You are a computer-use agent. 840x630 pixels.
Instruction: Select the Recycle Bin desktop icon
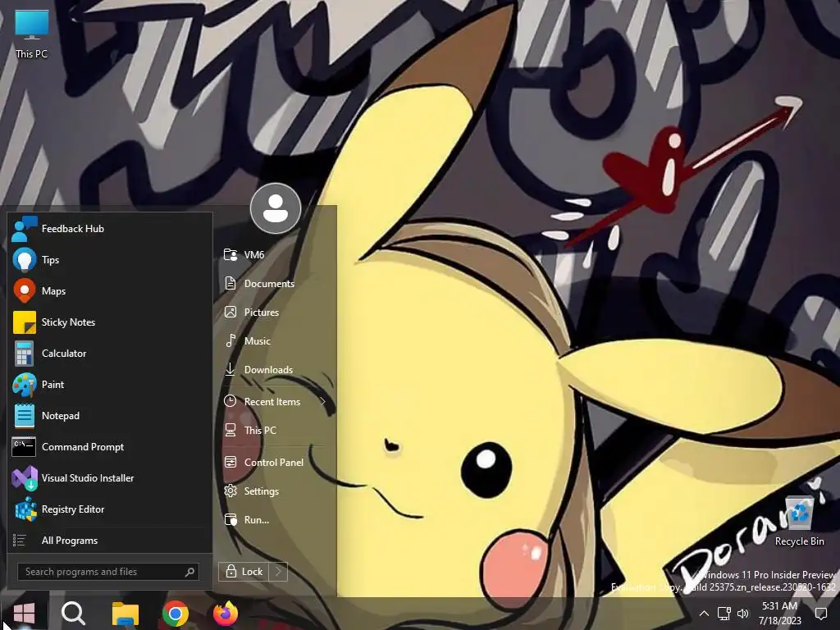pos(799,521)
